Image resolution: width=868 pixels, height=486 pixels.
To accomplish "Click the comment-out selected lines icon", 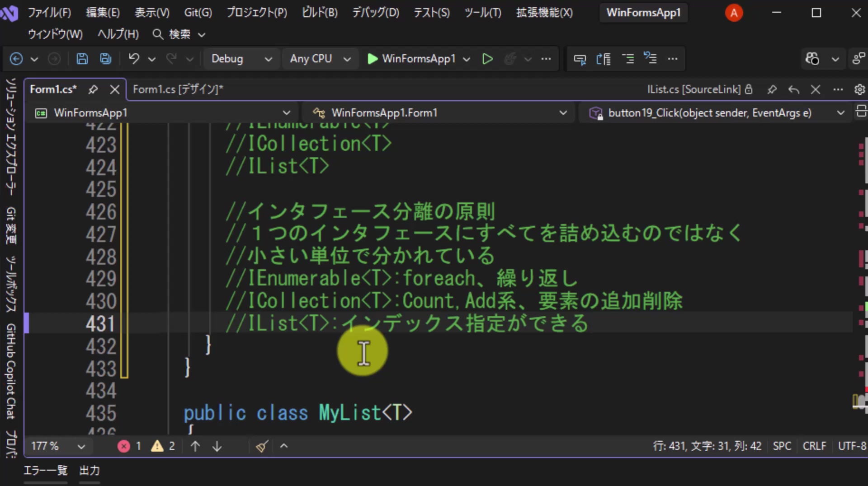I will point(627,59).
